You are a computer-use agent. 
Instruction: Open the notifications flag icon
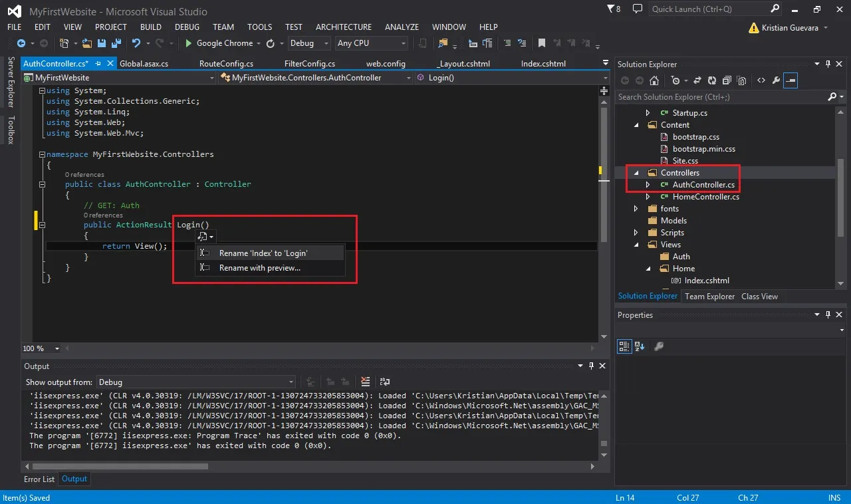pos(614,9)
